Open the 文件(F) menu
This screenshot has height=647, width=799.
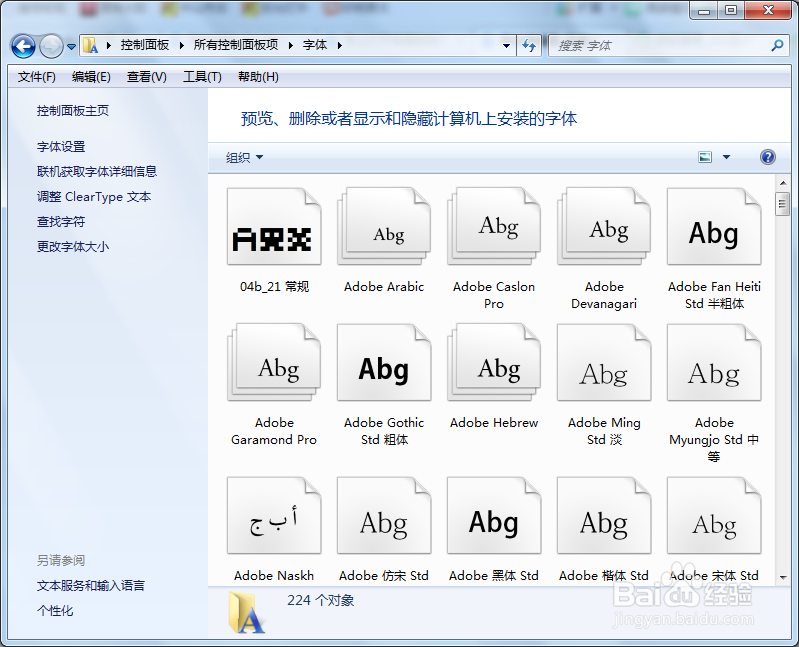[37, 77]
